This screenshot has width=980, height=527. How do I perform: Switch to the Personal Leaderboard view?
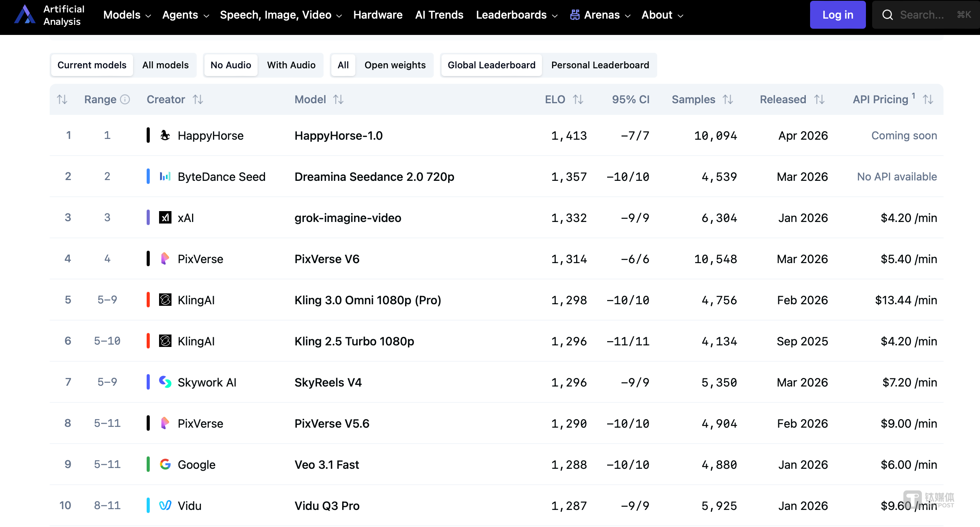pos(600,65)
